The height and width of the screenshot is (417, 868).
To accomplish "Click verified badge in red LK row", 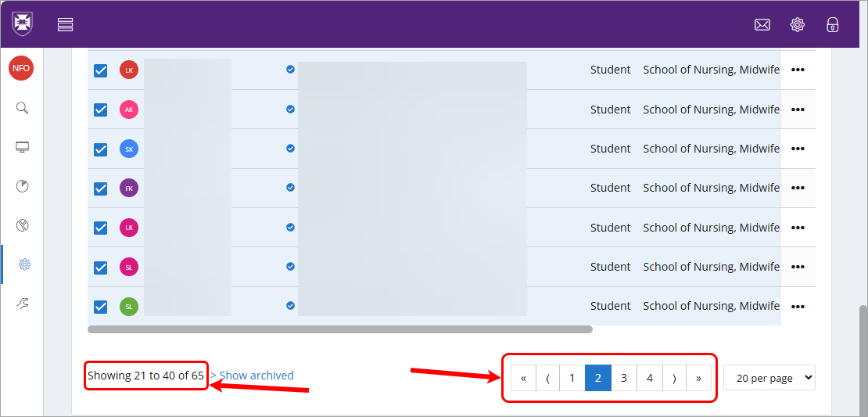I will 290,69.
